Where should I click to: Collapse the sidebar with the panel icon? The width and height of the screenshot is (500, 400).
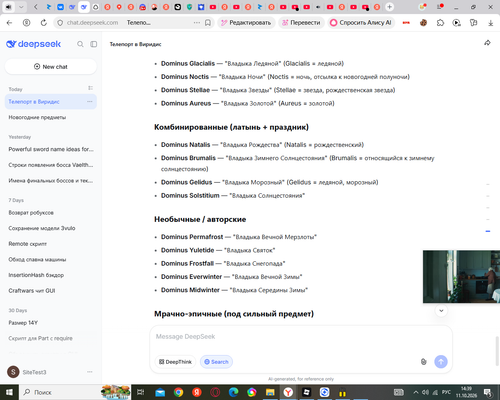[x=94, y=44]
